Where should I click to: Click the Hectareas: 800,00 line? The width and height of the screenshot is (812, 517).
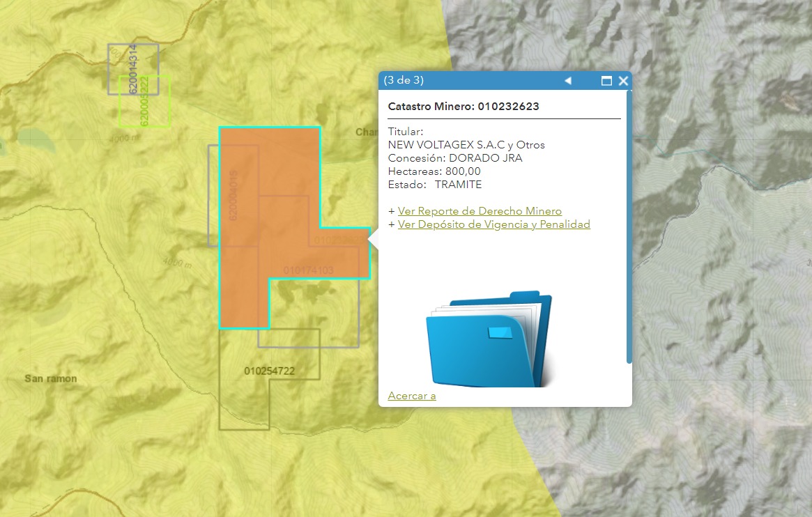click(x=434, y=171)
